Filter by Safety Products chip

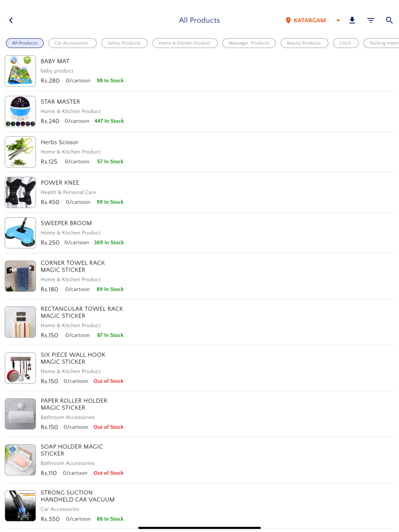tap(124, 43)
